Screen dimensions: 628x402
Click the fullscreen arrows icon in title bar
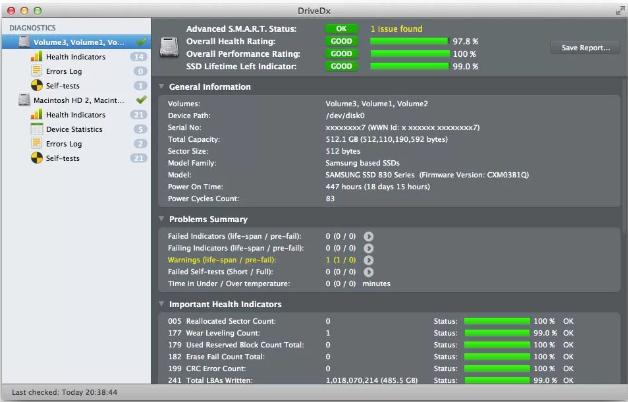620,11
